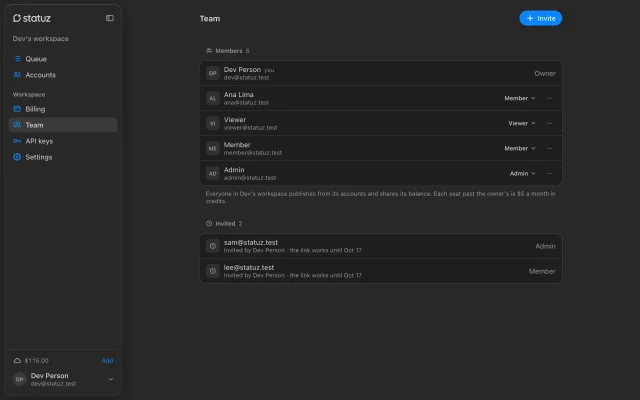Click the Add credits link
640x400 pixels.
coord(107,360)
